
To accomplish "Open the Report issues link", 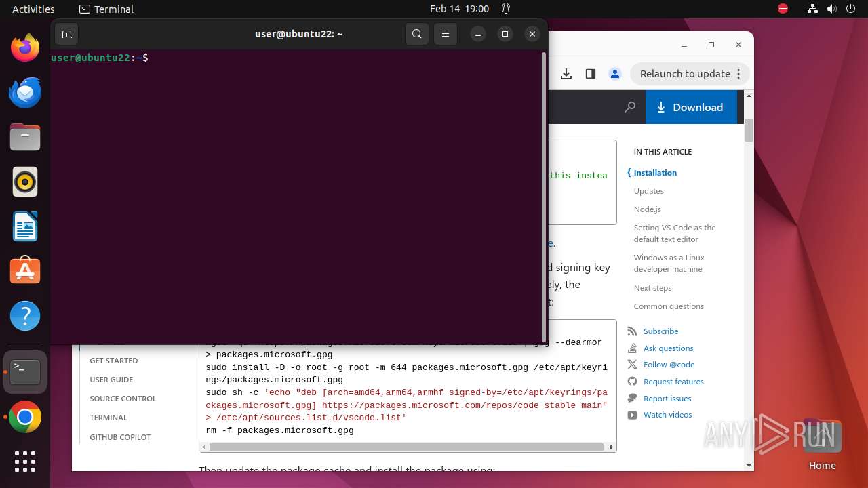I will pos(667,399).
